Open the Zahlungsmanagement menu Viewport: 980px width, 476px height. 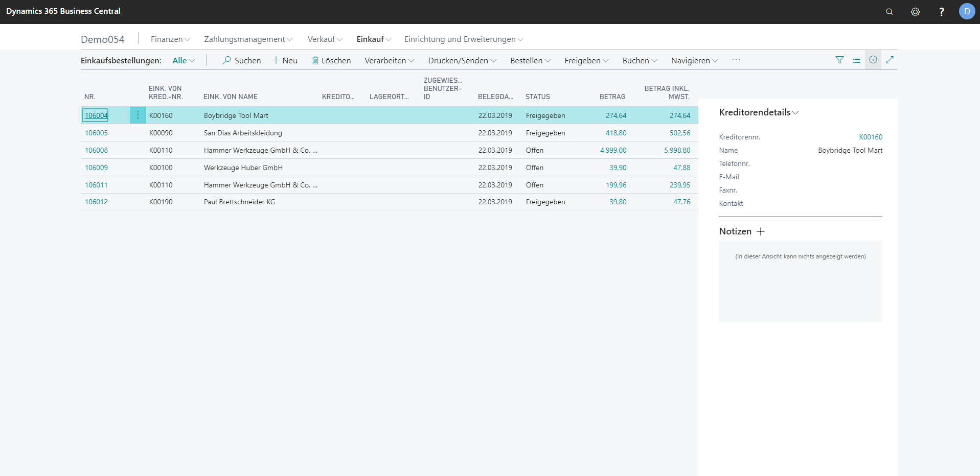click(248, 39)
